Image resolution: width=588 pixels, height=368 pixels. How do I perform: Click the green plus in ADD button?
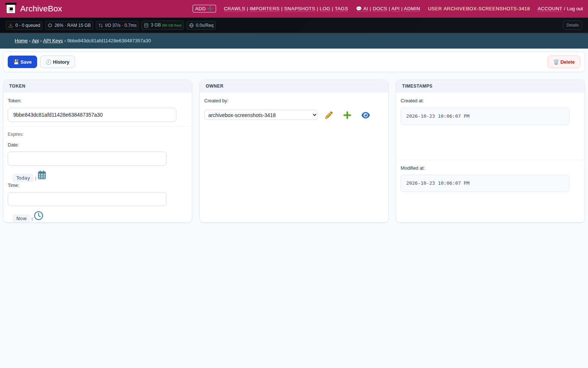pyautogui.click(x=210, y=8)
